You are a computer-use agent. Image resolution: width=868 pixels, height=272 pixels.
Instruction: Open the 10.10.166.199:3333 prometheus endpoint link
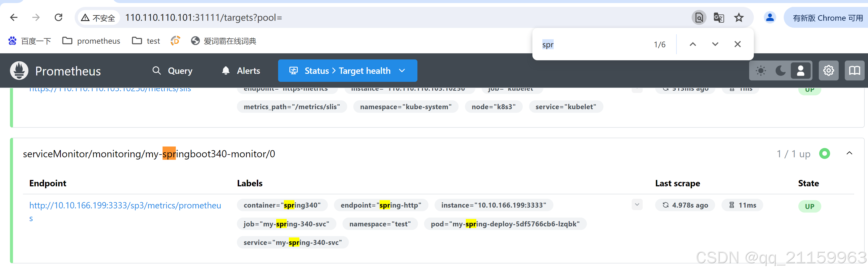125,212
